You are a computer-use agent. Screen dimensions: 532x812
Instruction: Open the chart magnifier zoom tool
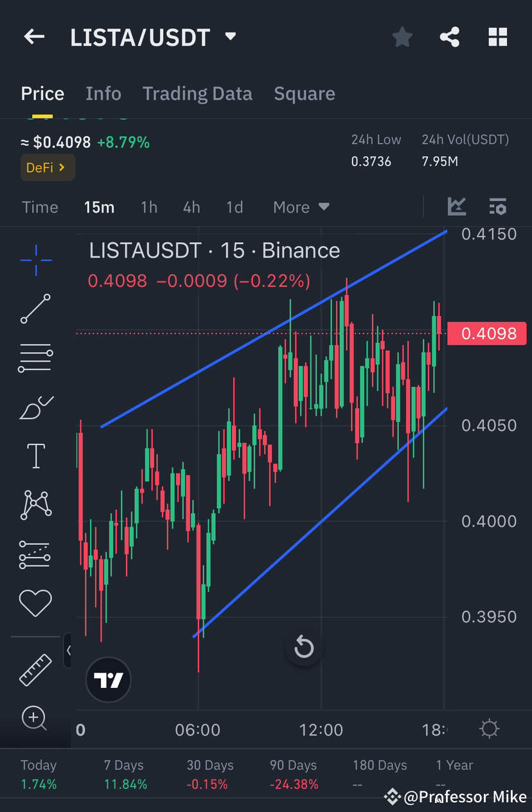click(35, 719)
